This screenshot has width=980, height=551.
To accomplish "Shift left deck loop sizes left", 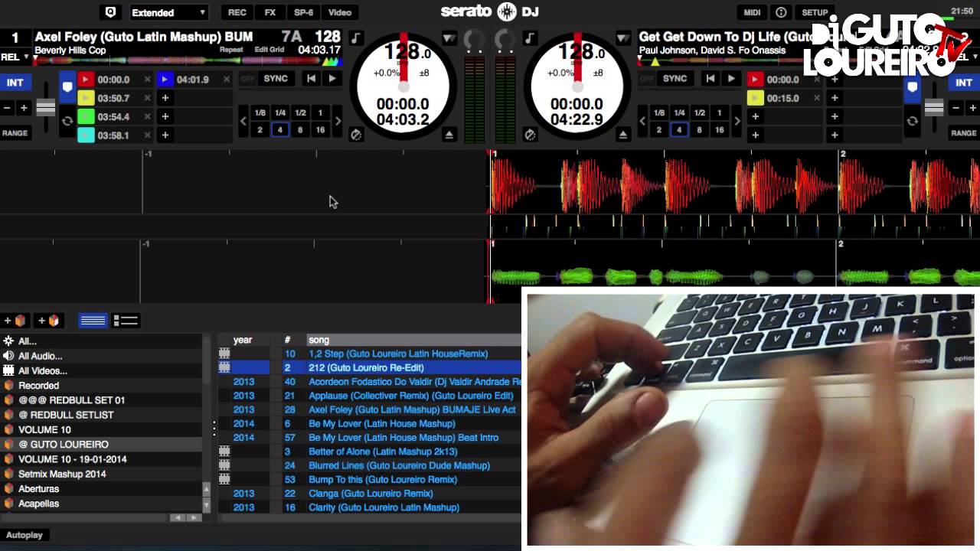I will pyautogui.click(x=244, y=121).
